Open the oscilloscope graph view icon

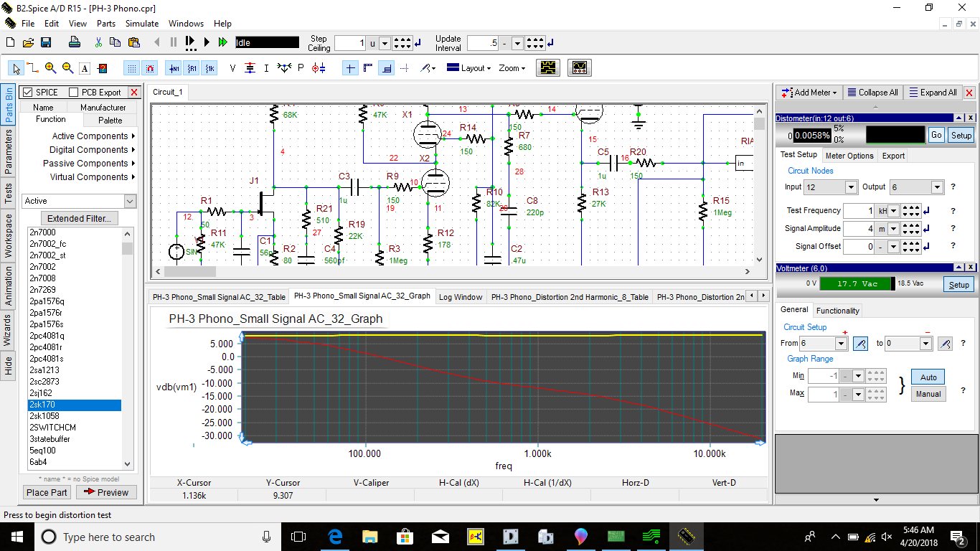579,68
